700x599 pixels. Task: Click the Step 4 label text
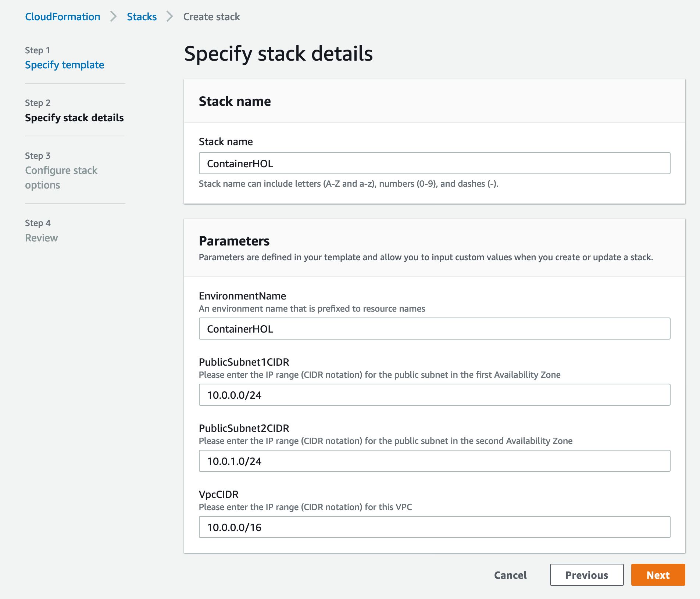tap(38, 223)
